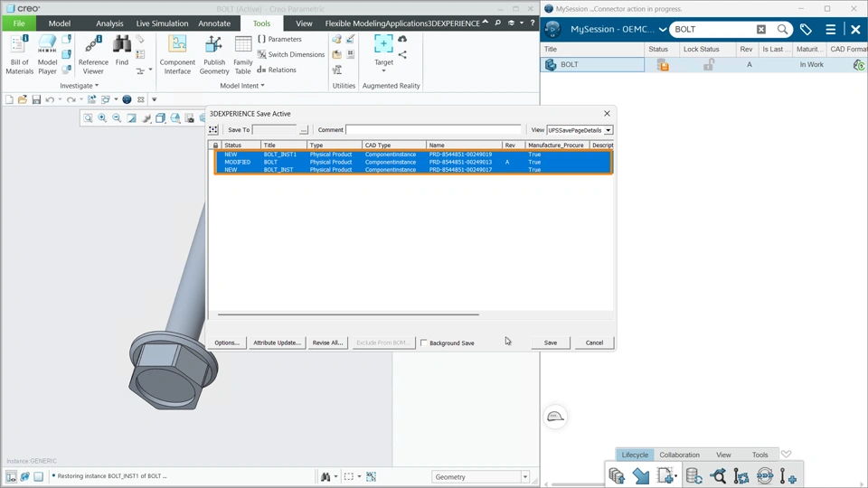868x488 pixels.
Task: Click the Refit view icon in graphics toolbar
Action: [x=88, y=117]
